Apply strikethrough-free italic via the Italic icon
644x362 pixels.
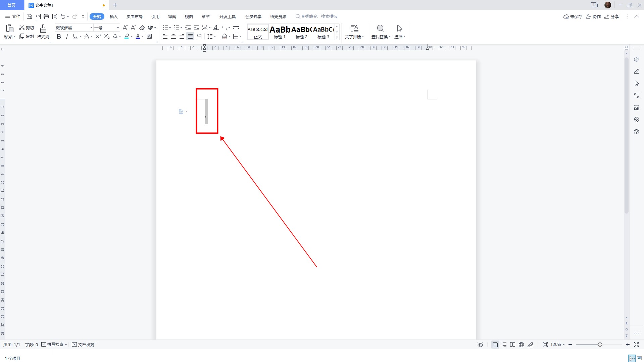(x=67, y=37)
